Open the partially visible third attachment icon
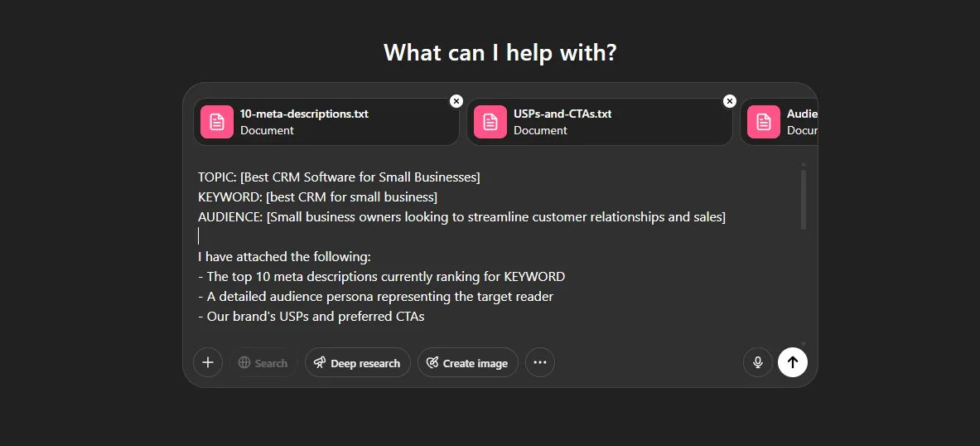The height and width of the screenshot is (446, 980). [763, 122]
